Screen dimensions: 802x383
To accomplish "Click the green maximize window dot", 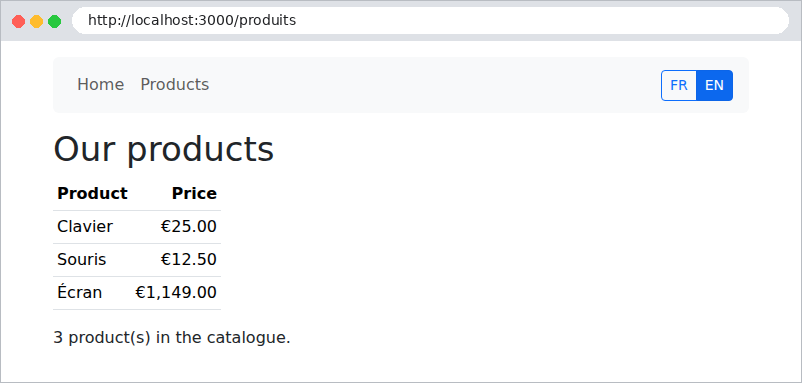I will (x=54, y=21).
